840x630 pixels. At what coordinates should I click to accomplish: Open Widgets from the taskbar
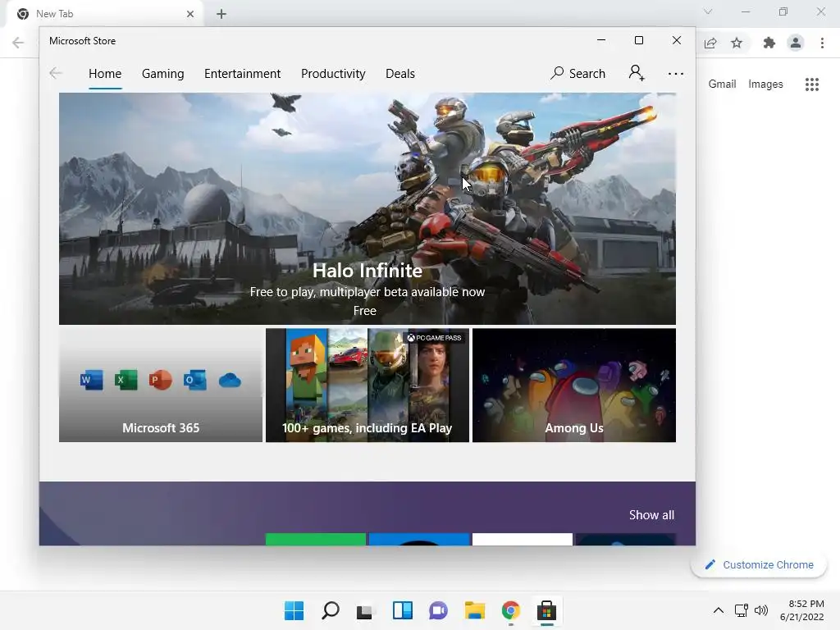click(x=402, y=610)
